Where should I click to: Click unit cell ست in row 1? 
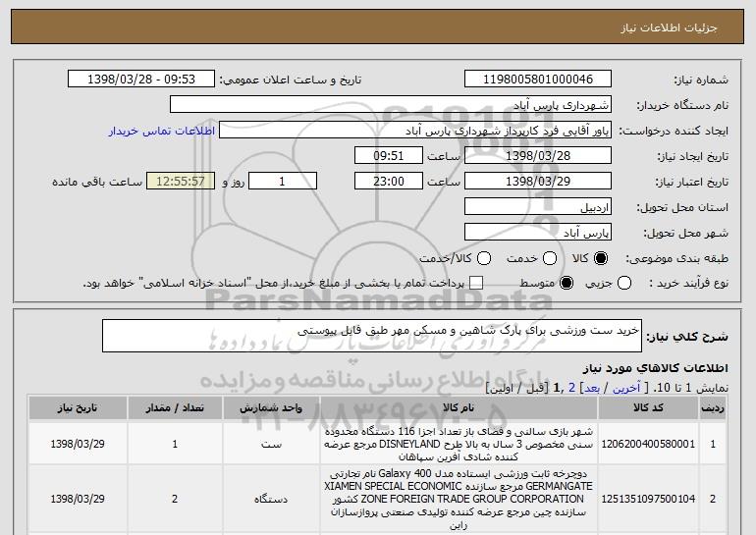click(x=271, y=444)
